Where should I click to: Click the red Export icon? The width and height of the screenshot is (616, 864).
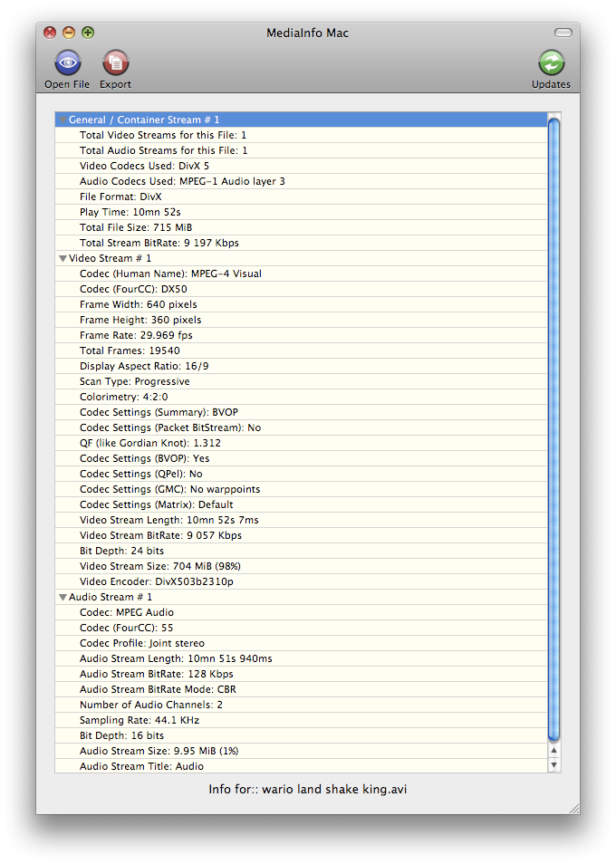pos(115,62)
